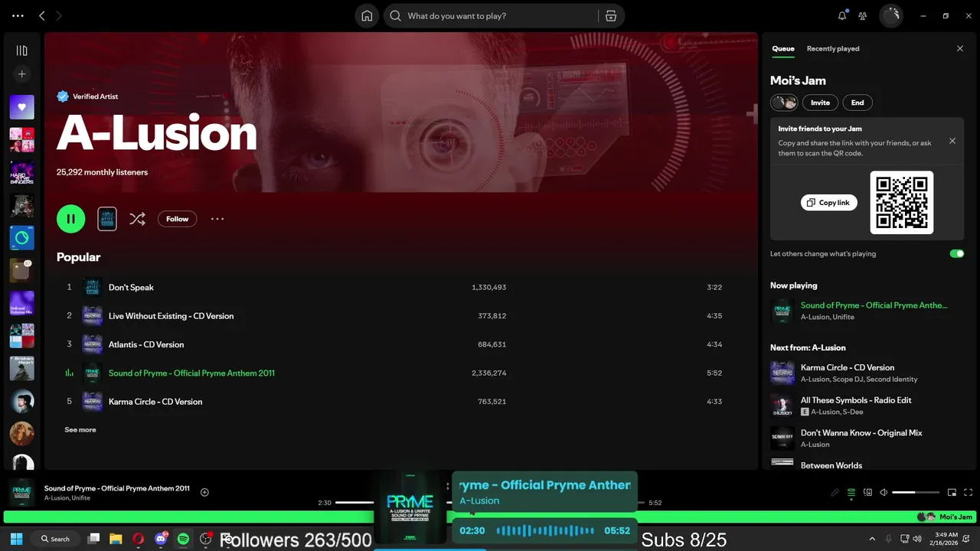This screenshot has width=980, height=551.
Task: View Jam participants avatars
Action: [784, 103]
